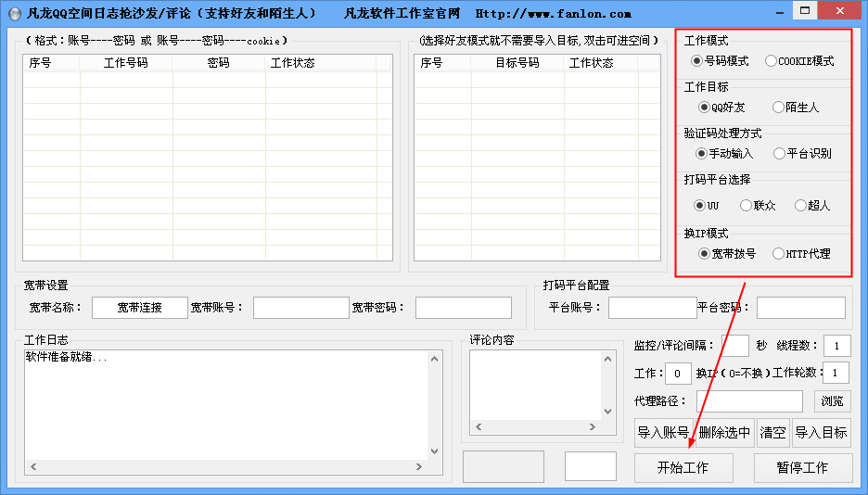Maximize the 凡龙QQ空间 window
The height and width of the screenshot is (495, 868).
point(805,10)
